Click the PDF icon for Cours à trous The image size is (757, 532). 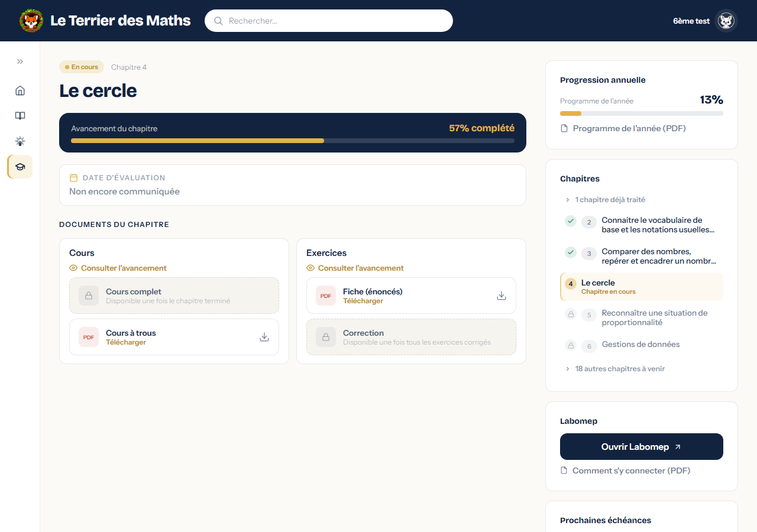click(x=89, y=337)
